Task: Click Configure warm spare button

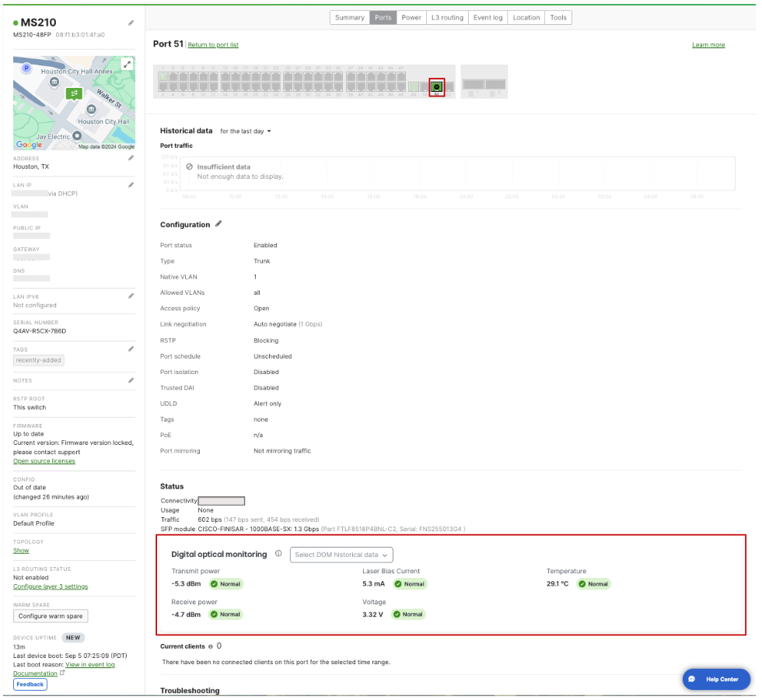Action: tap(51, 616)
